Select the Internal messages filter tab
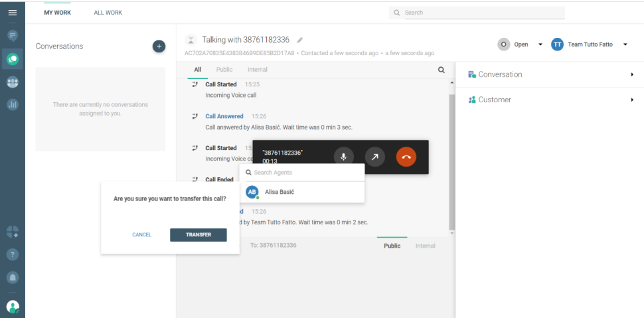 (258, 70)
